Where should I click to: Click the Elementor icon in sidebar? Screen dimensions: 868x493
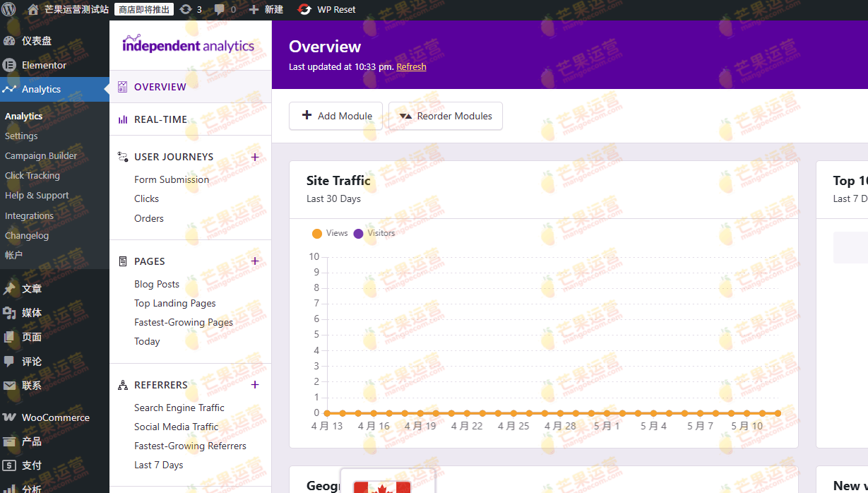[9, 65]
